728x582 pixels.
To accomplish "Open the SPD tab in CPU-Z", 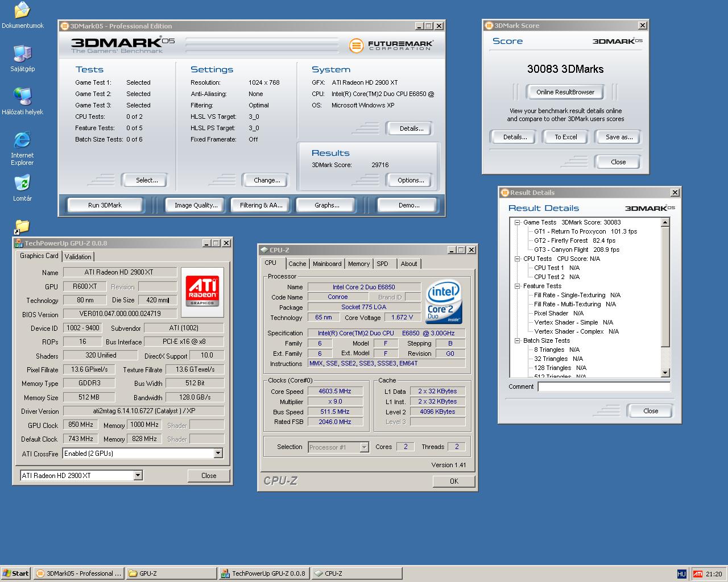I will click(383, 264).
